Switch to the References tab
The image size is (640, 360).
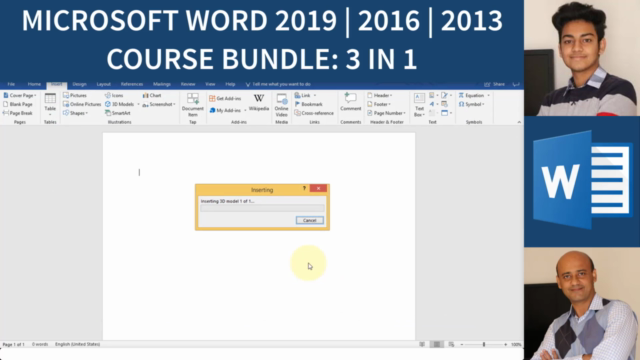click(132, 84)
